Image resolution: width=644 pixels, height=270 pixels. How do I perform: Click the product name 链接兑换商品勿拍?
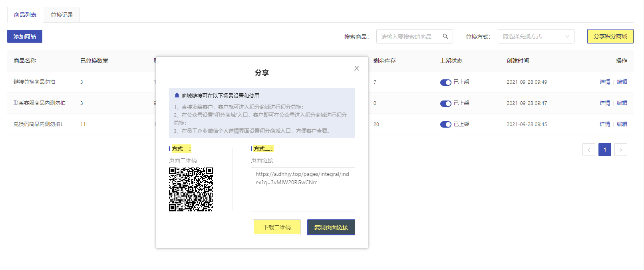click(x=34, y=82)
